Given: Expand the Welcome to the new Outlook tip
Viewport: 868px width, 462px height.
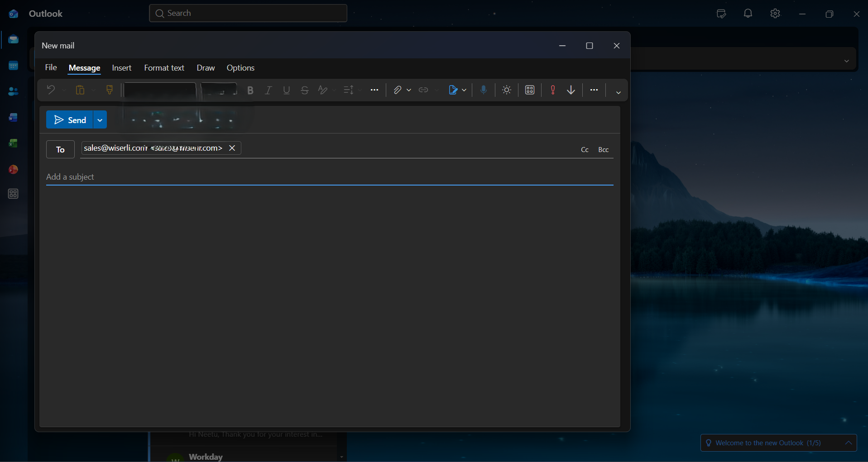Looking at the screenshot, I should (849, 443).
